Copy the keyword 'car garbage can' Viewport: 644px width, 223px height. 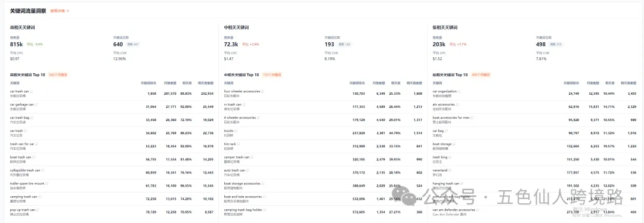(36, 104)
